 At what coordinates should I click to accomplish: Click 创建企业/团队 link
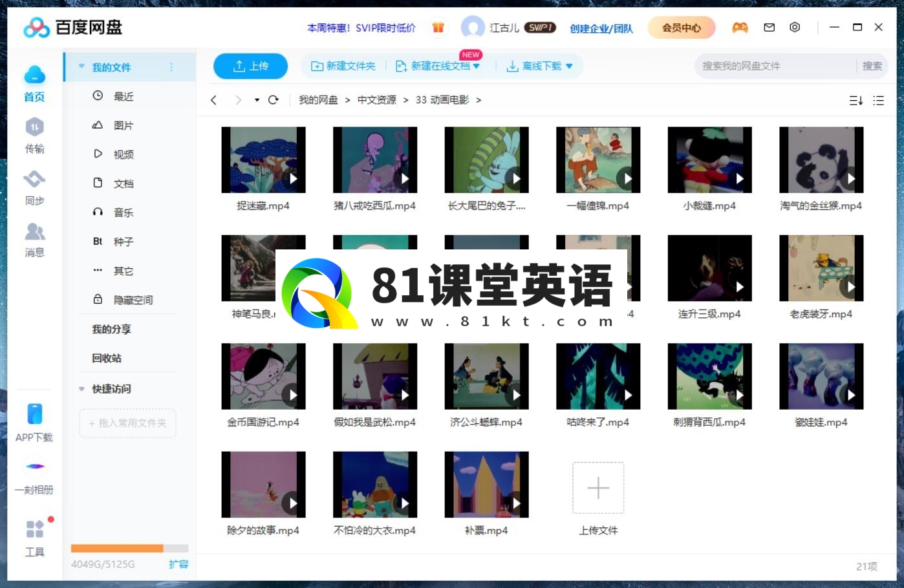(x=601, y=28)
